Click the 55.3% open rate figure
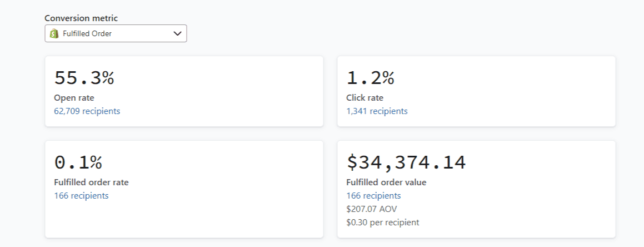 coord(84,78)
